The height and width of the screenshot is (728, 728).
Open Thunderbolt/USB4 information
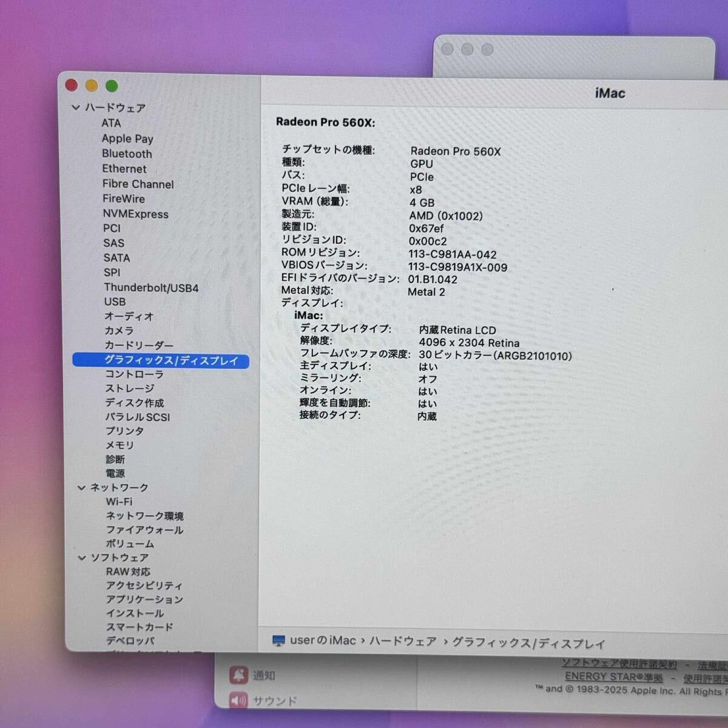tap(151, 288)
